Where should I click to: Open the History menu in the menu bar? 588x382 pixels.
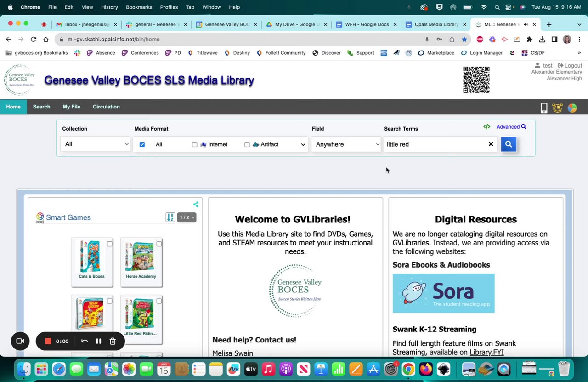pyautogui.click(x=109, y=7)
